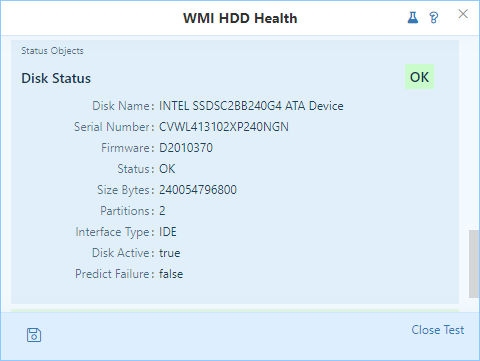Image resolution: width=480 pixels, height=361 pixels.
Task: Click the Size Bytes value 240054796800
Action: click(198, 190)
